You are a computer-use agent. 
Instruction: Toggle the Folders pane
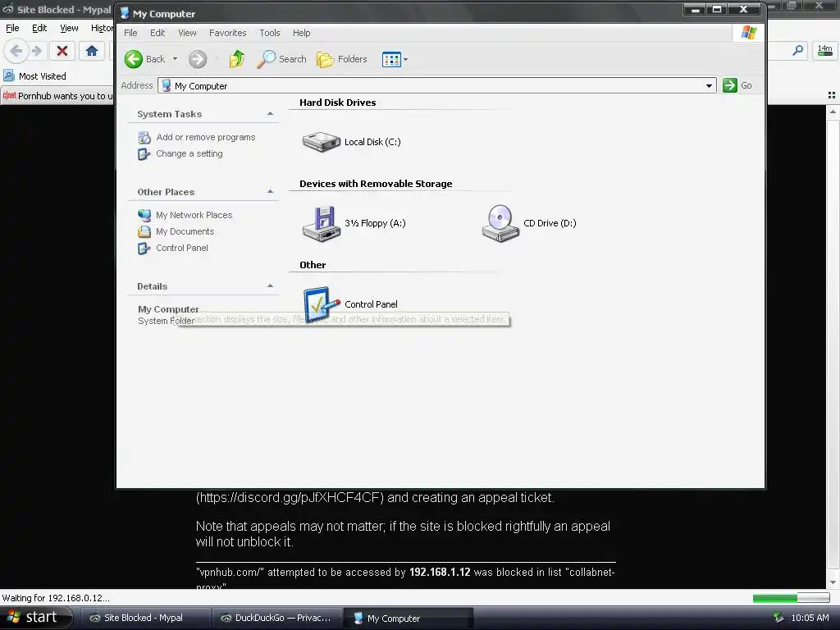pyautogui.click(x=342, y=59)
